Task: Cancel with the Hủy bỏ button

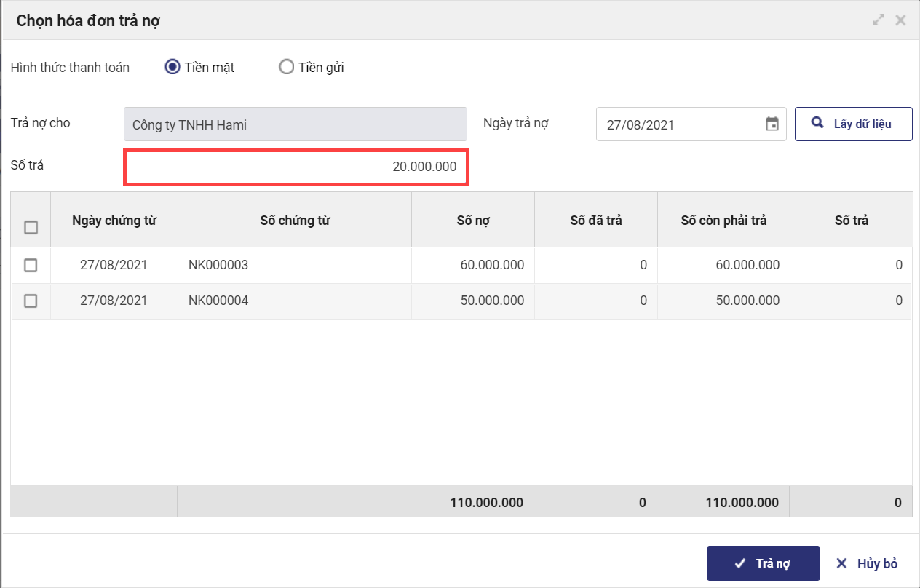Action: 867,563
